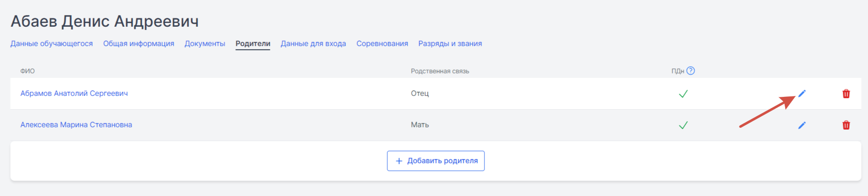The width and height of the screenshot is (868, 196).
Task: Click the green ПДн checkmark for Мать row
Action: 683,125
